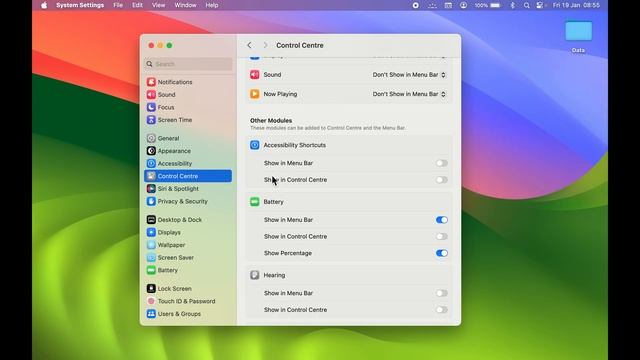Open Siri & Spotlight settings
This screenshot has width=640, height=360.
[x=173, y=189]
